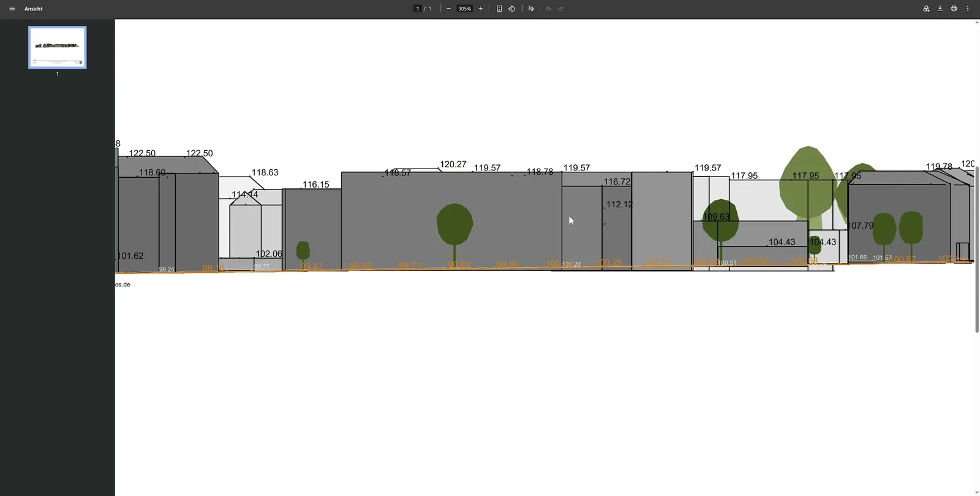Rotate the page counterclockwise
980x496 pixels.
click(511, 9)
